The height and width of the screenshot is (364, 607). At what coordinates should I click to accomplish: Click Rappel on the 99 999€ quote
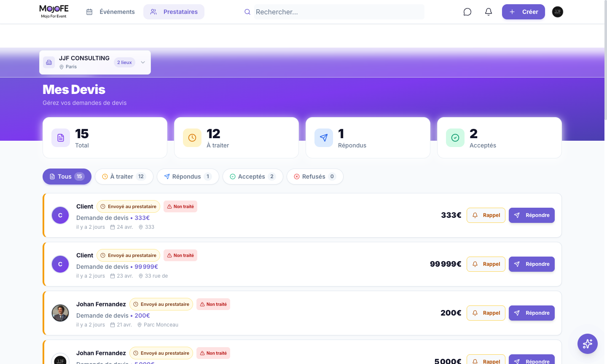(486, 264)
